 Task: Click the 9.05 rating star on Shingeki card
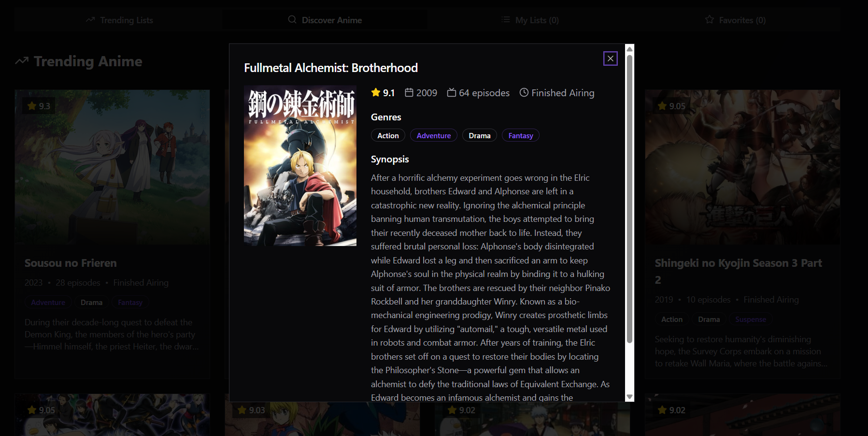pyautogui.click(x=662, y=106)
